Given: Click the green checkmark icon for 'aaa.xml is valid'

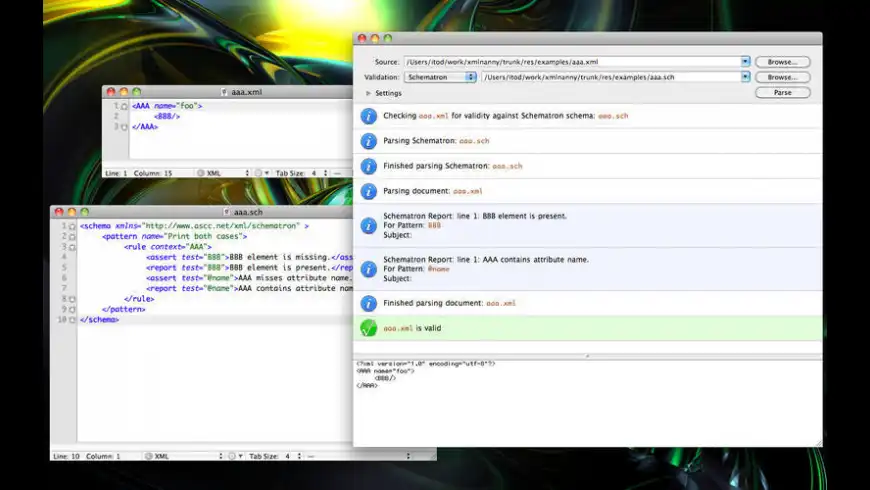Looking at the screenshot, I should (x=368, y=328).
